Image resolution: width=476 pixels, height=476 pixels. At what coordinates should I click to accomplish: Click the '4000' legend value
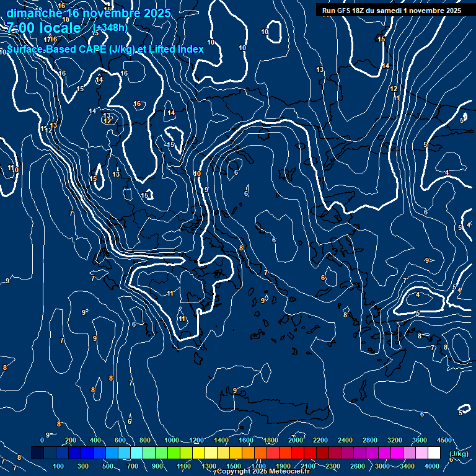pyautogui.click(x=431, y=466)
